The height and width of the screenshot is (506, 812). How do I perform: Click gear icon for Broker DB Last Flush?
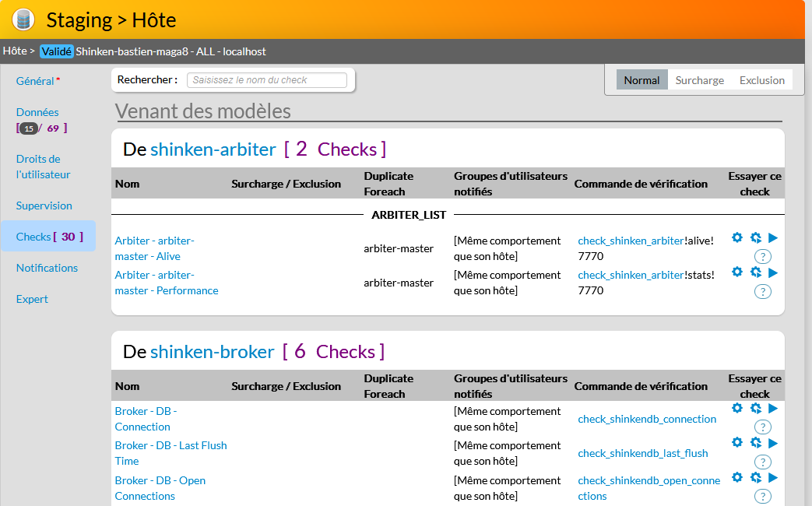[x=737, y=443]
